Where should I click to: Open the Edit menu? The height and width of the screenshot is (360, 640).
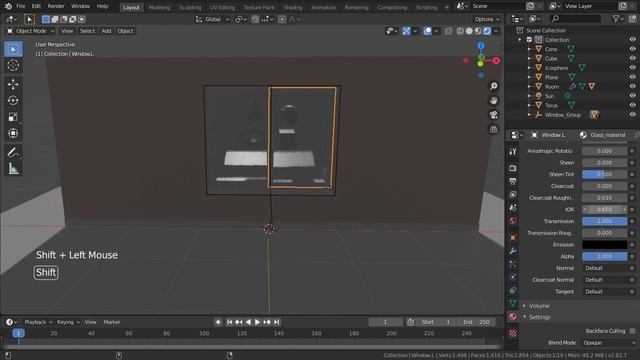tap(36, 6)
